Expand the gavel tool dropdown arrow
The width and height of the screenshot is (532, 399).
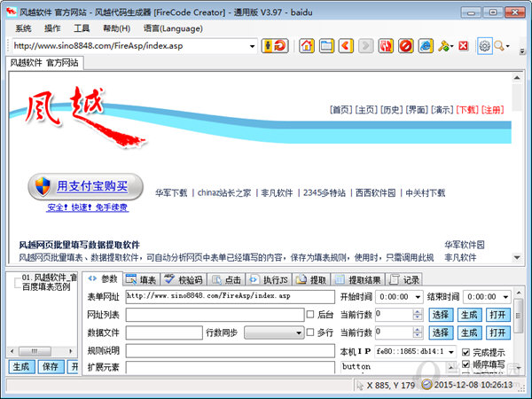click(452, 46)
